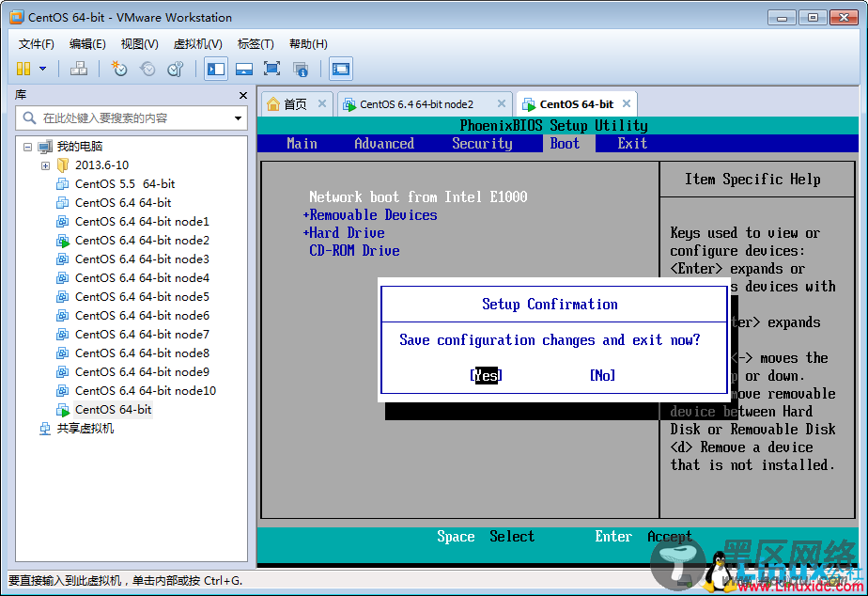Select CentOS 6.4 64-bit node5

[142, 297]
